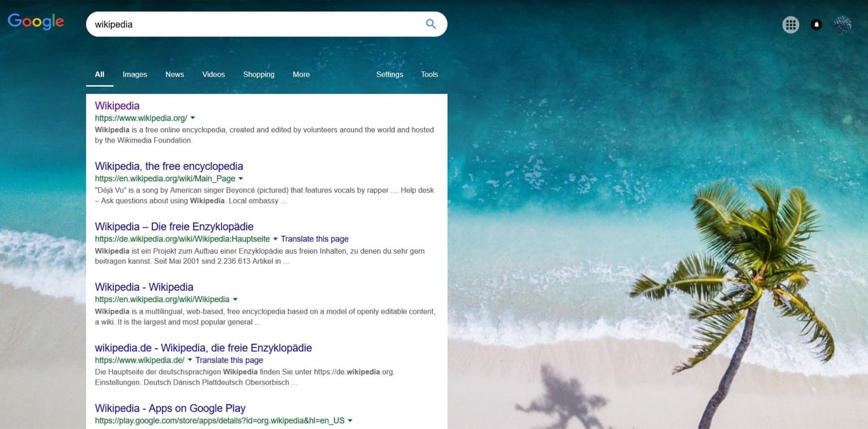
Task: Open the Settings menu
Action: click(x=390, y=74)
